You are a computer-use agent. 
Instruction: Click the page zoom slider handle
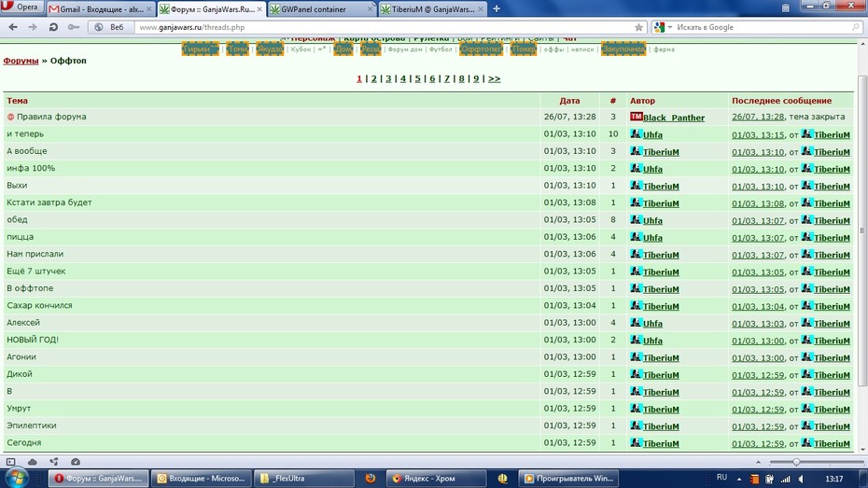pyautogui.click(x=796, y=462)
